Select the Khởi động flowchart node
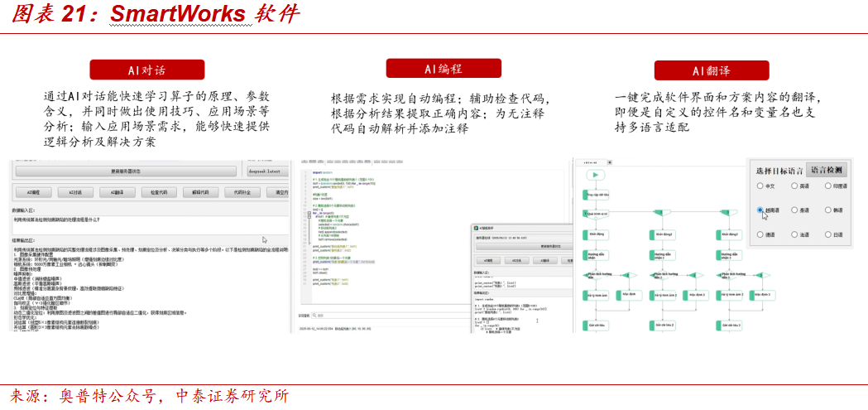Viewport: 868px width, 410px height. point(597,234)
